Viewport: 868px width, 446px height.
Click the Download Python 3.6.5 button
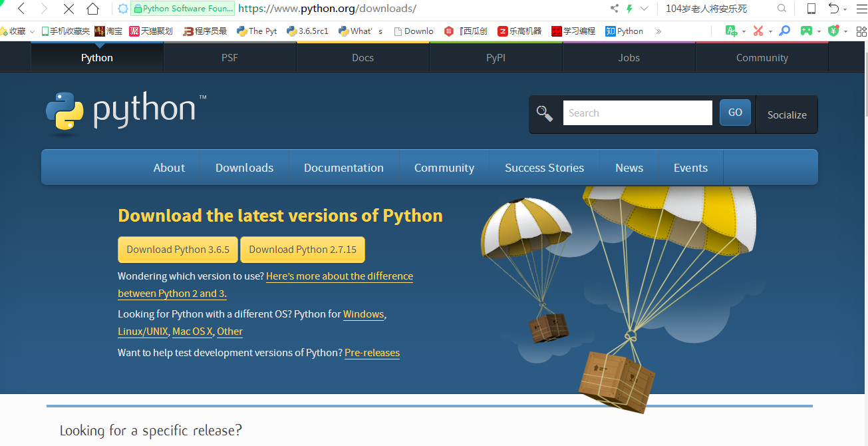tap(178, 250)
